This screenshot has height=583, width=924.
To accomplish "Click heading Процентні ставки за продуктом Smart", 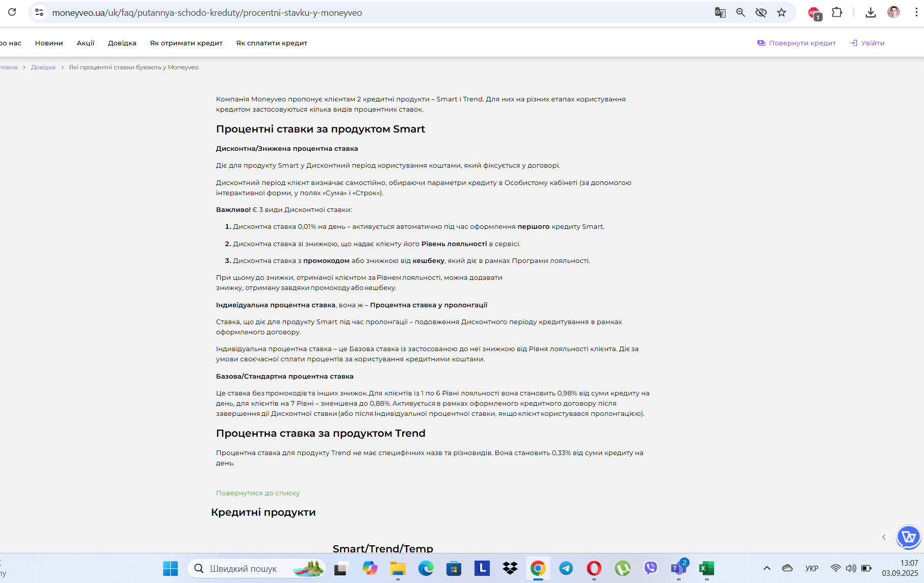I will click(x=321, y=129).
